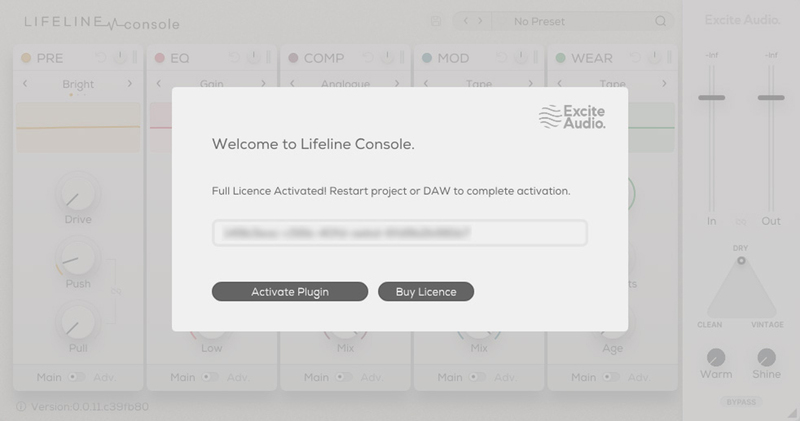This screenshot has height=421, width=800.
Task: Switch EQ module Main/Adv toggle
Action: pos(210,377)
